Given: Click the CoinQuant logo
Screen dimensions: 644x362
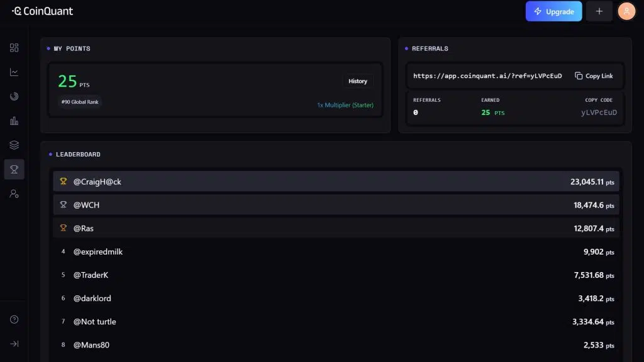Looking at the screenshot, I should click(x=43, y=11).
